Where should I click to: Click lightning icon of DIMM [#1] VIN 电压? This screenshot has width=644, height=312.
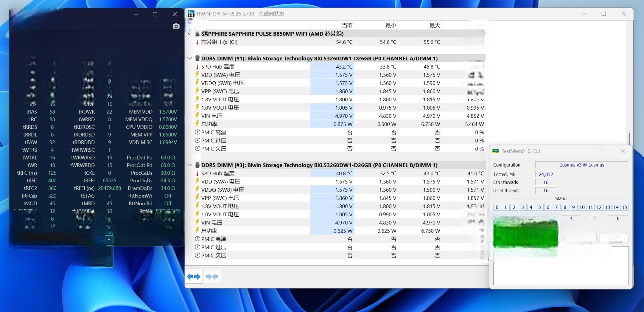pyautogui.click(x=197, y=116)
